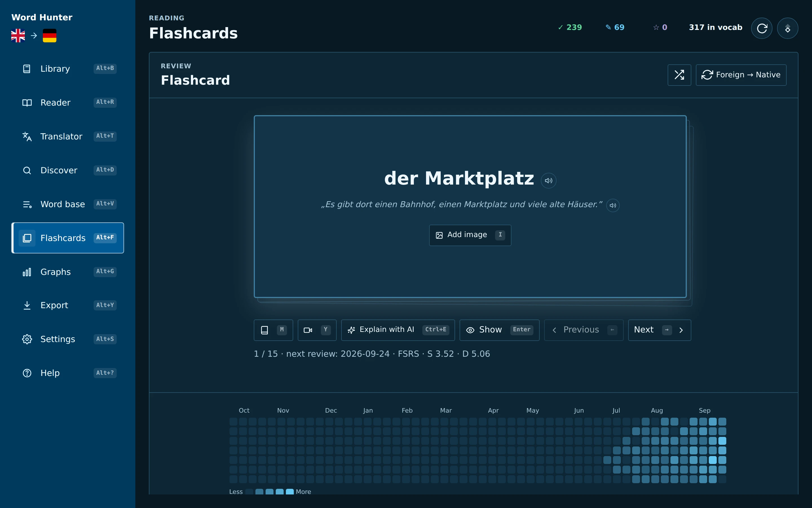Open dictionary button with M shortcut
Viewport: 812px width, 508px height.
coord(273,330)
